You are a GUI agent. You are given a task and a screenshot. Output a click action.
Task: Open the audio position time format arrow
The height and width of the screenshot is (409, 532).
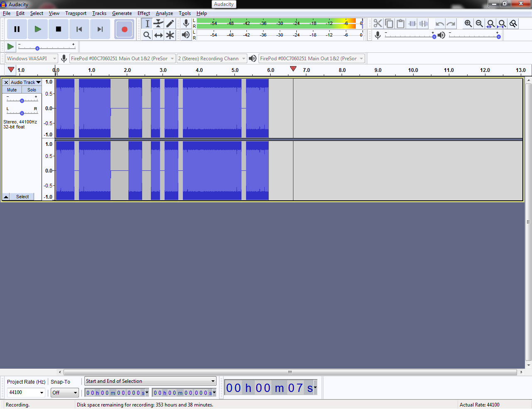click(x=315, y=388)
